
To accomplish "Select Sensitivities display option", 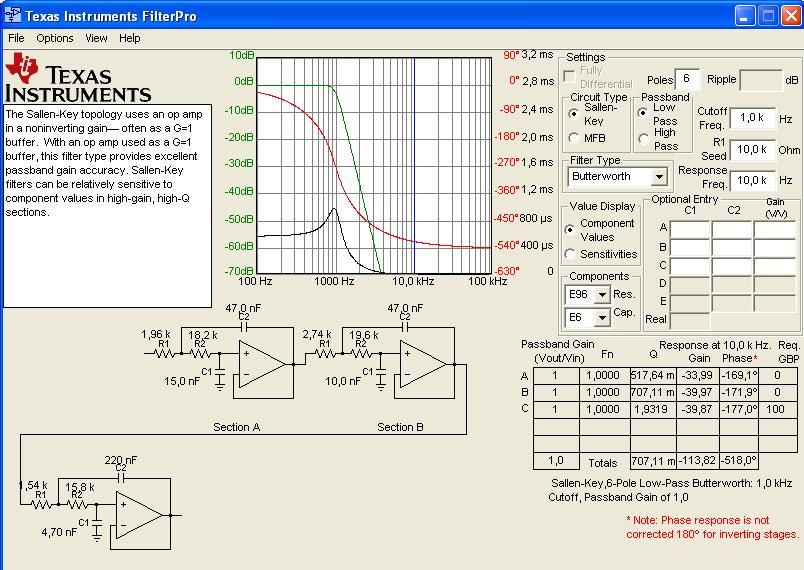I will (x=569, y=254).
